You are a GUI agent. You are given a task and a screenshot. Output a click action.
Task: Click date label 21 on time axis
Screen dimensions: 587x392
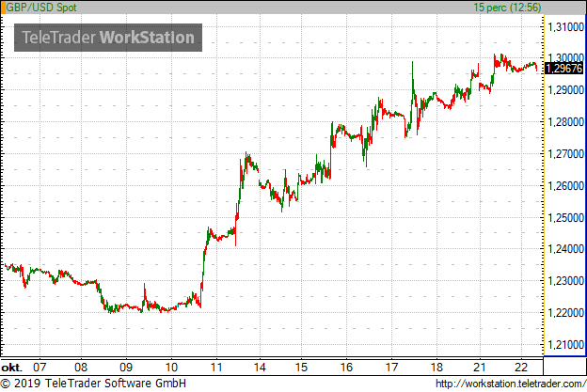(x=480, y=367)
